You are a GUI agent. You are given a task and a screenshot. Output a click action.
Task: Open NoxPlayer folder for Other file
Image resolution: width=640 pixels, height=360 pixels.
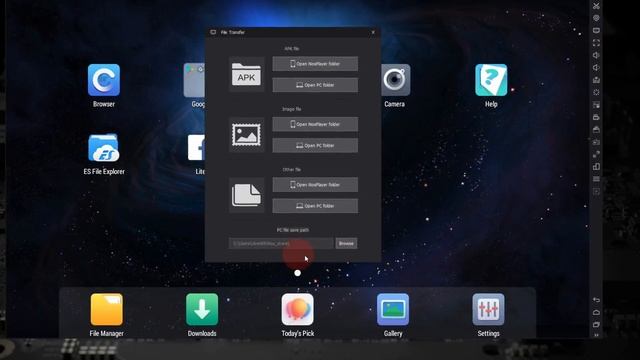coord(315,184)
